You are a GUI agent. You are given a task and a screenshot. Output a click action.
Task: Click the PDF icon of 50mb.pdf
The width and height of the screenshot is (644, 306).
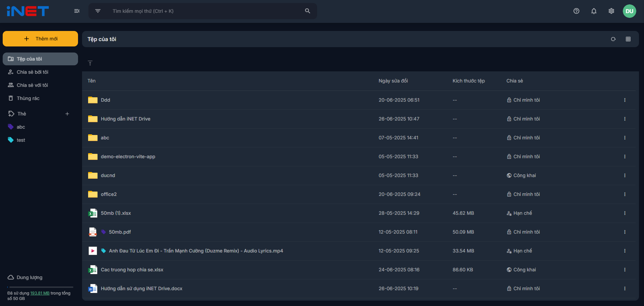click(x=92, y=232)
